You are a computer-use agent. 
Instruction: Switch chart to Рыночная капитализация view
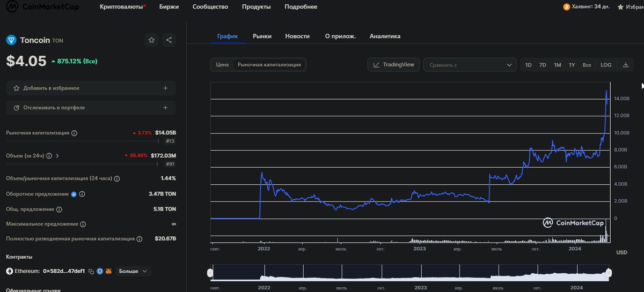(x=269, y=65)
